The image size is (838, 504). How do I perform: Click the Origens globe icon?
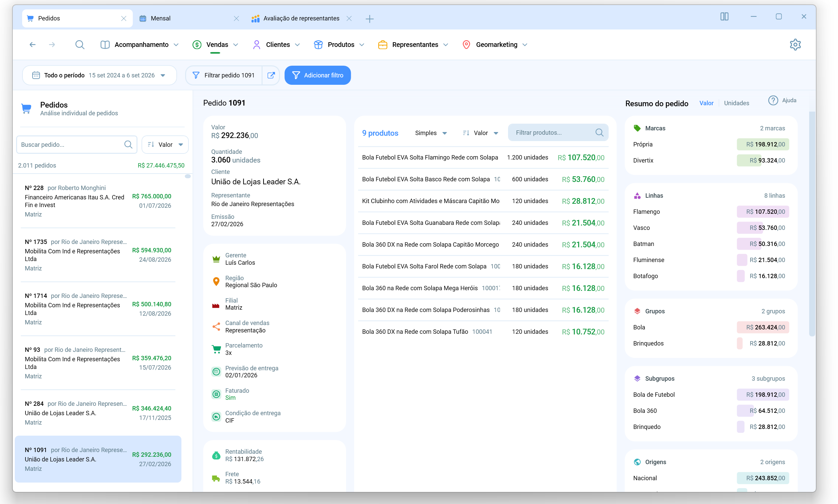tap(637, 462)
